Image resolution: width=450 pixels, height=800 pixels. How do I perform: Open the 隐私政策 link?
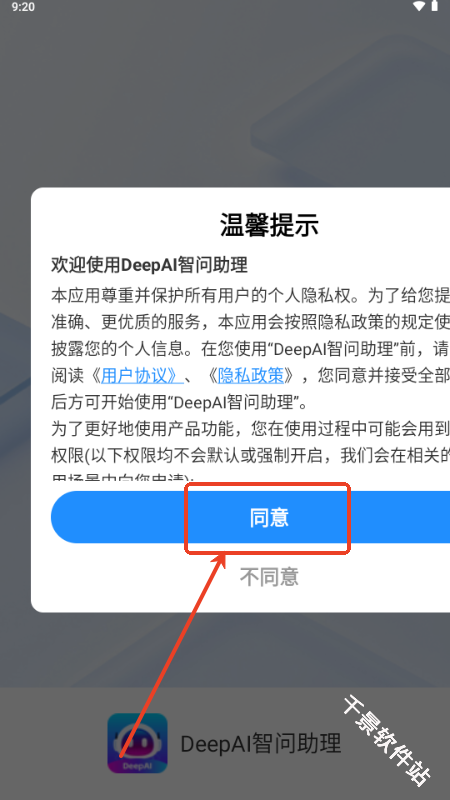[x=251, y=376]
